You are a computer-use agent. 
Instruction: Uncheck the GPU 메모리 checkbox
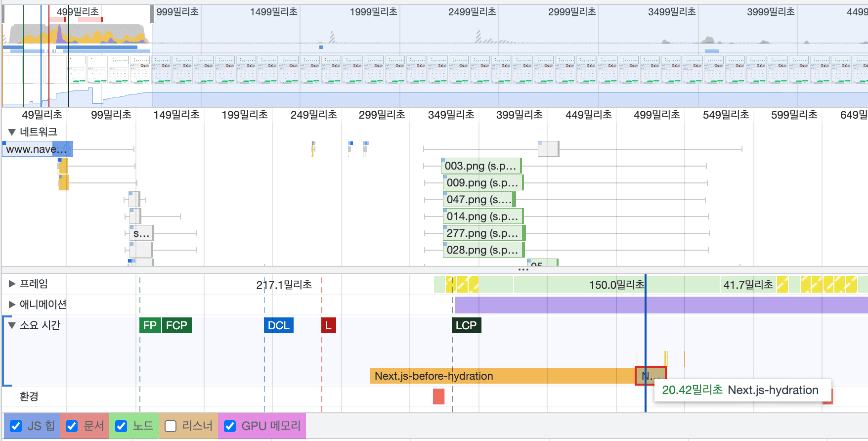pos(230,426)
